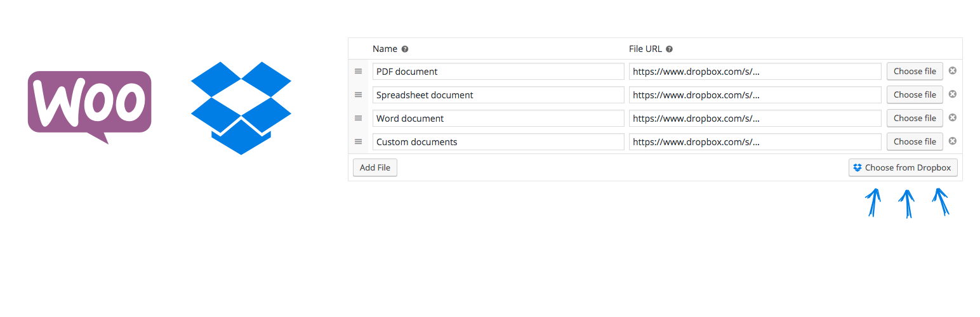Edit File URL of PDF document row
This screenshot has width=980, height=317.
(755, 71)
